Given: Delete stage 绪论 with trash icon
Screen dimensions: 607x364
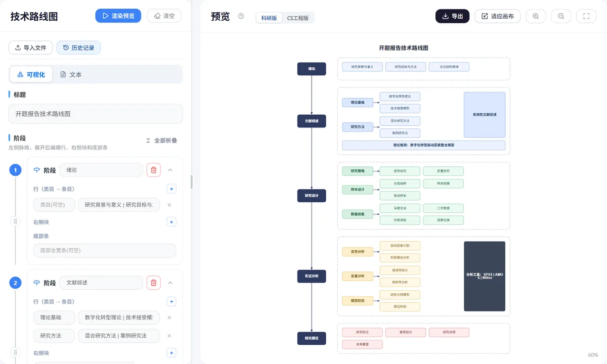Looking at the screenshot, I should [154, 170].
